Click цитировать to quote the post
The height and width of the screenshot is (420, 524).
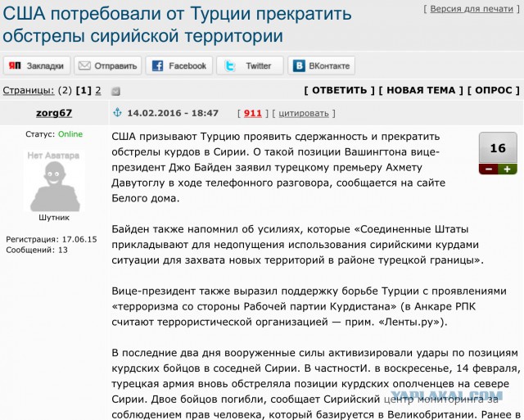[x=304, y=114]
